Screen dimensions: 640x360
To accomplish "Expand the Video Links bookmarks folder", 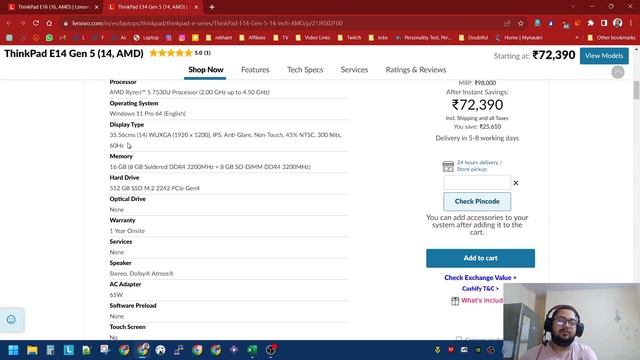I will pos(313,38).
